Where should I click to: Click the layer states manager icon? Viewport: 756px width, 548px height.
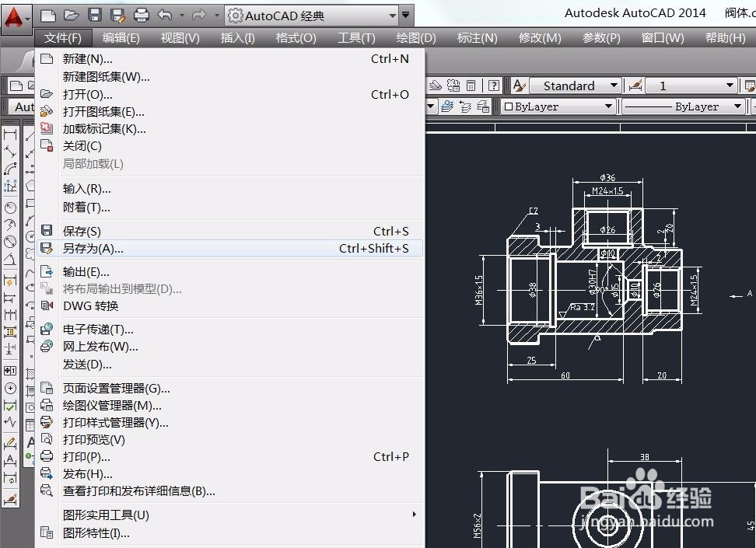(483, 106)
